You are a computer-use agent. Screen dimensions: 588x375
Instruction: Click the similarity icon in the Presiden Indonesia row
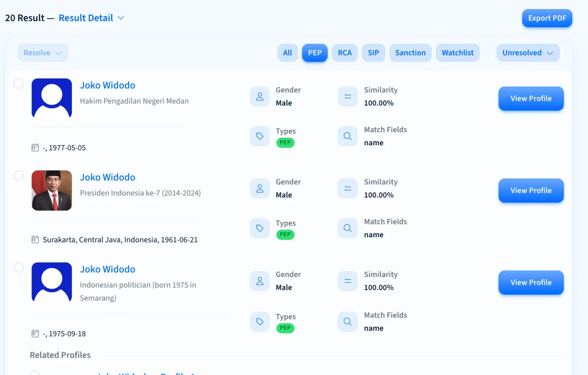point(348,189)
